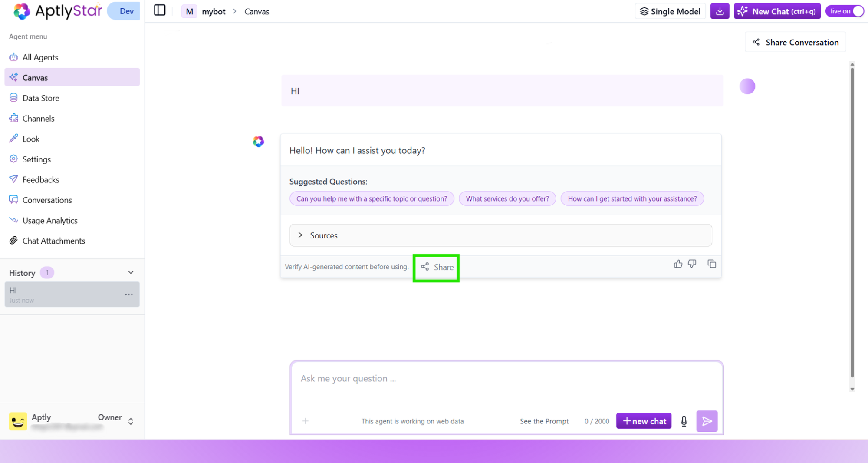Screen dimensions: 868x463
Task: Select Canvas menu item
Action: point(72,77)
